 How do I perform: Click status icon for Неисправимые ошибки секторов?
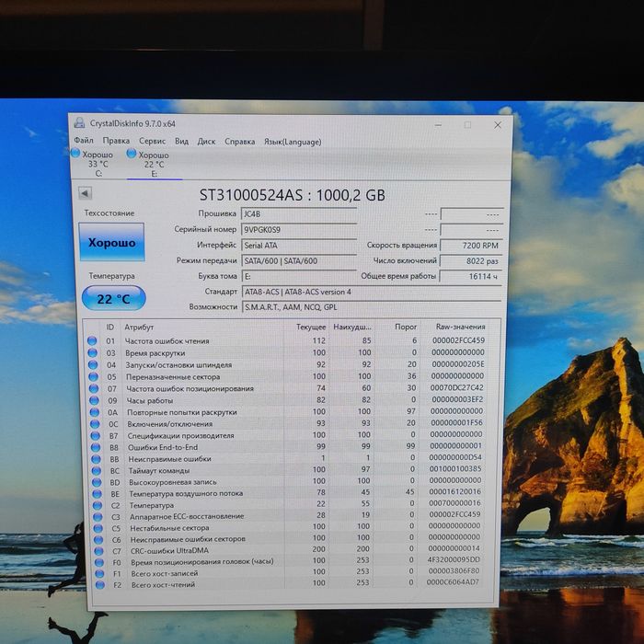(98, 540)
